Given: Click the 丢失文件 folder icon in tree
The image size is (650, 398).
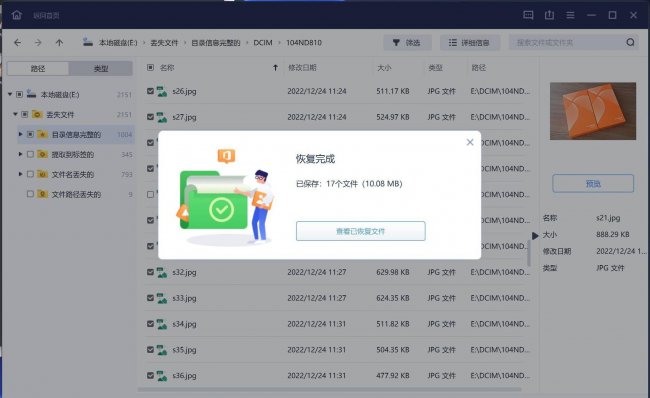Looking at the screenshot, I should pyautogui.click(x=37, y=114).
